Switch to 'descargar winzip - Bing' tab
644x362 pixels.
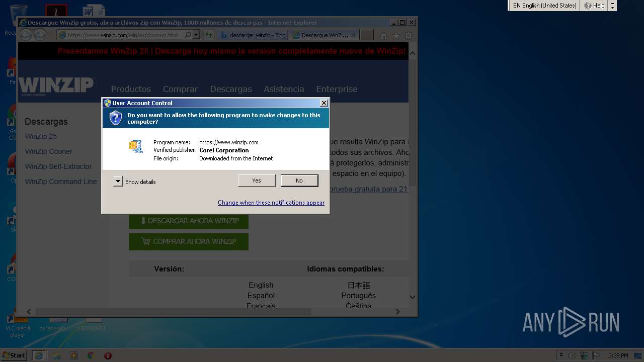253,35
